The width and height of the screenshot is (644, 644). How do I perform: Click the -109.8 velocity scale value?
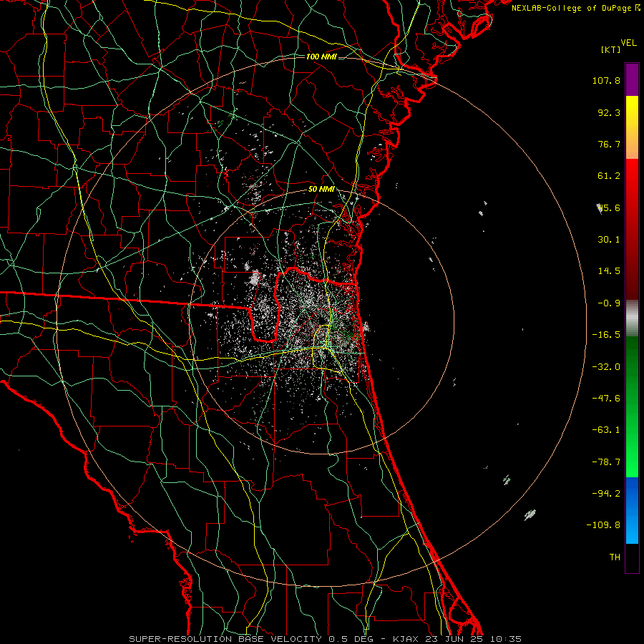[603, 525]
